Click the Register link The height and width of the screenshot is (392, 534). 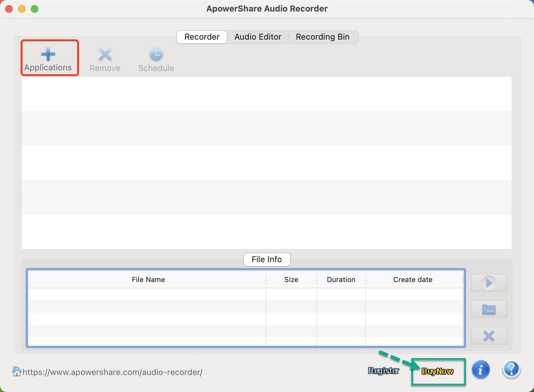tap(384, 371)
